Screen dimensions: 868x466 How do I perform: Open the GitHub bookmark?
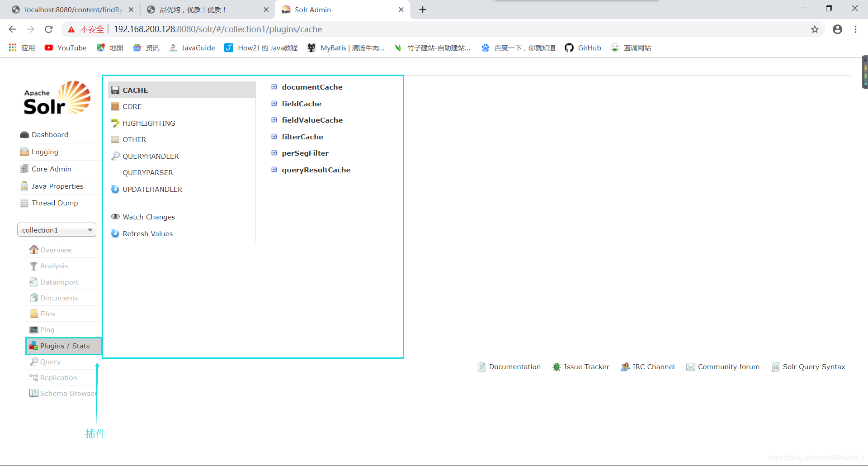[x=583, y=48]
